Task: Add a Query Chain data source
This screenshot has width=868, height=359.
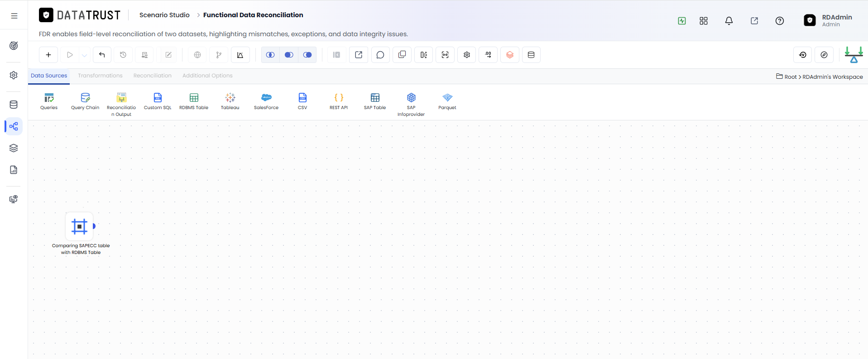Action: pyautogui.click(x=85, y=101)
